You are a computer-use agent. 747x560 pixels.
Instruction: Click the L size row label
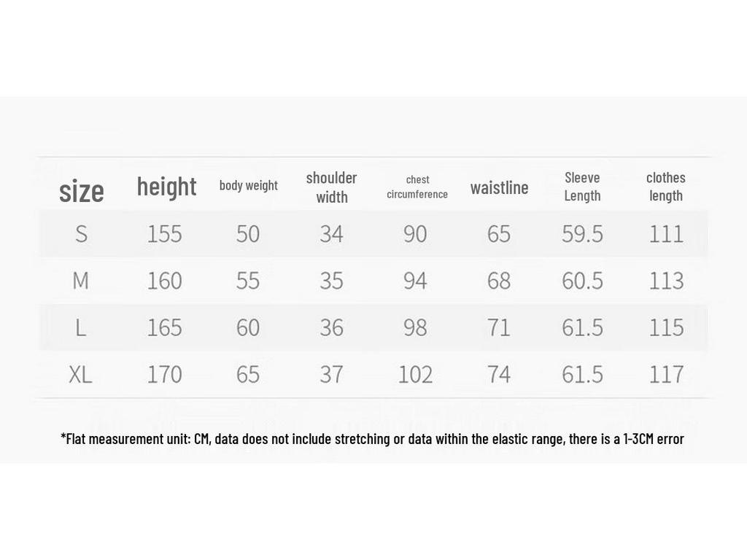pos(80,327)
